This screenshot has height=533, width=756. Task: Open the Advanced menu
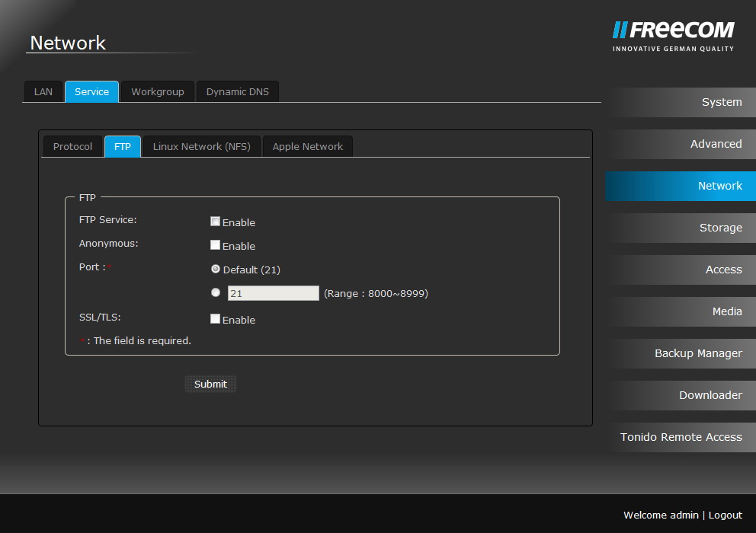[x=681, y=144]
